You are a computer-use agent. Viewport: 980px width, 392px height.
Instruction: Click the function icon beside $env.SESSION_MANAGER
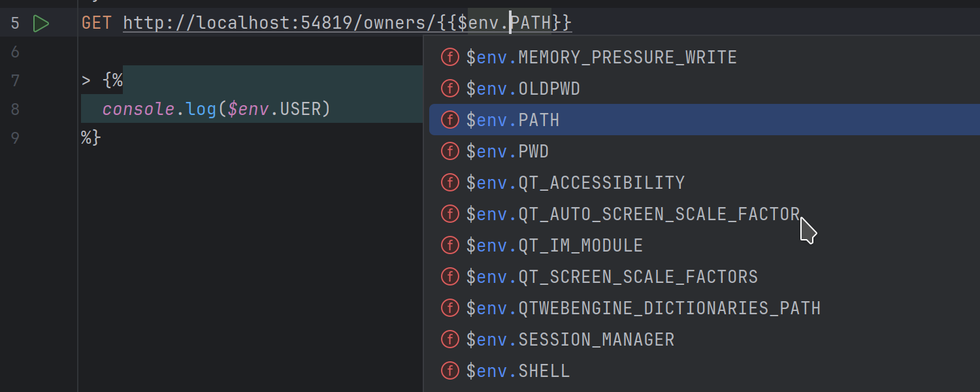point(449,339)
